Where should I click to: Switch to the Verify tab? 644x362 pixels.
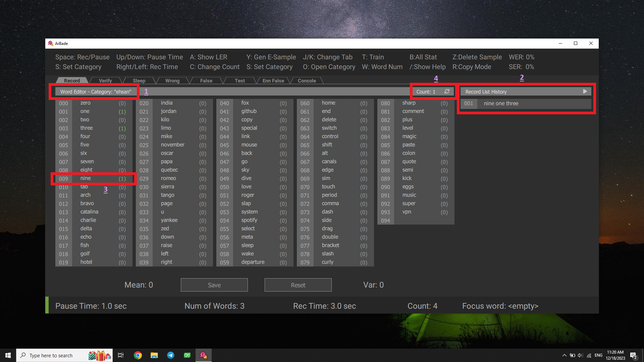coord(105,81)
